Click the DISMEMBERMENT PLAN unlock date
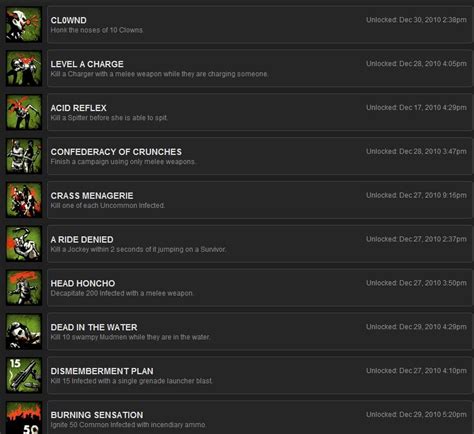This screenshot has height=434, width=474. tap(416, 371)
